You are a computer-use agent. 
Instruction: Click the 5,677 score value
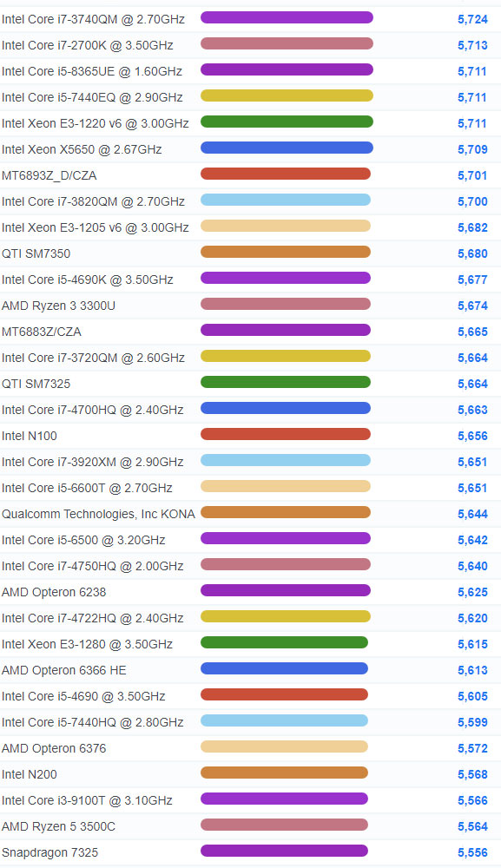pos(472,279)
